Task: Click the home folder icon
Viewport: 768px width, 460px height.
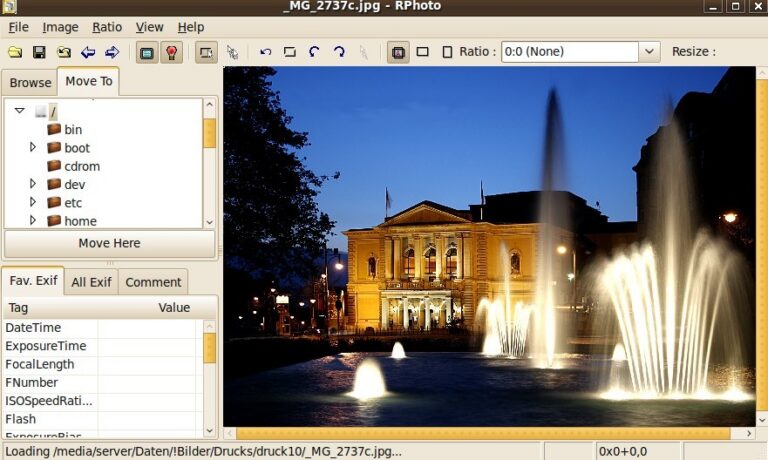Action: pyautogui.click(x=54, y=220)
